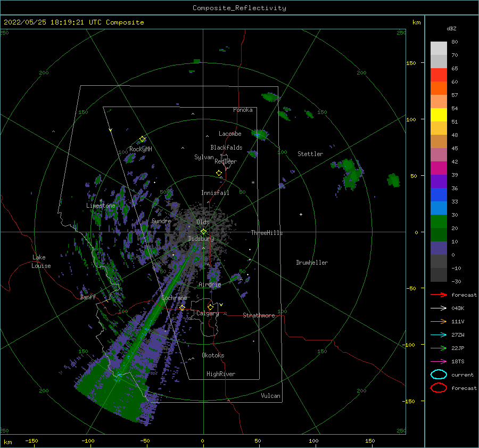Click the magenta 18TS arrow icon

(439, 362)
